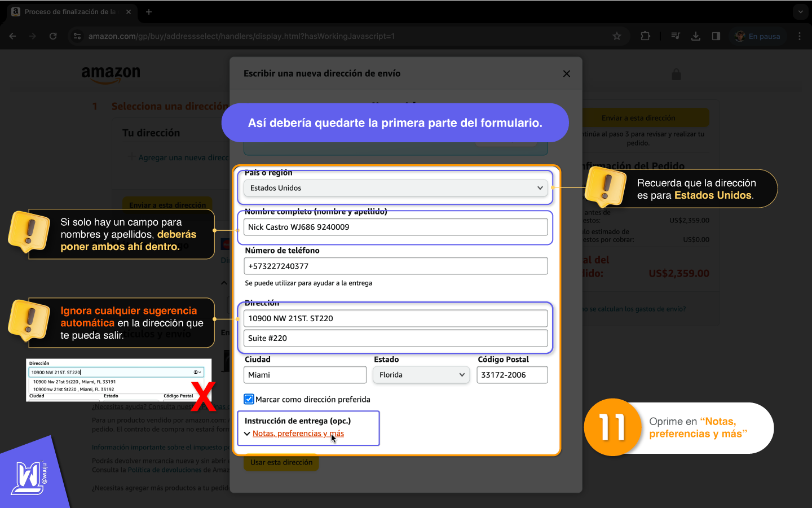This screenshot has height=508, width=812.
Task: Open the downloads icon in toolbar
Action: click(695, 36)
